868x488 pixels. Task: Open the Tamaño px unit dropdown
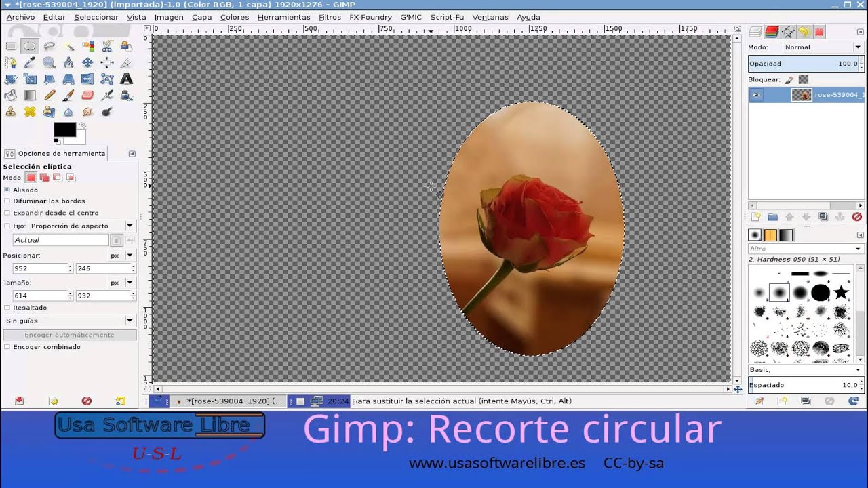(x=122, y=283)
